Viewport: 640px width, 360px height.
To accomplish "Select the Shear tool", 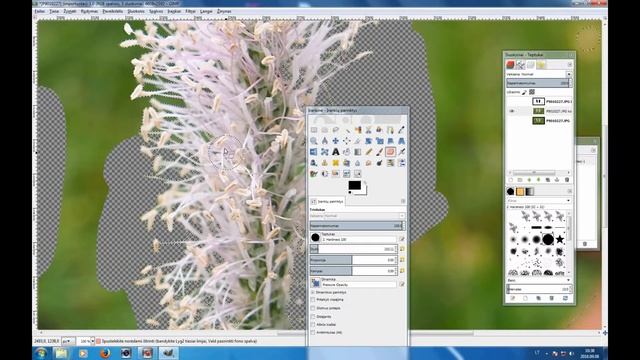I will (x=391, y=141).
